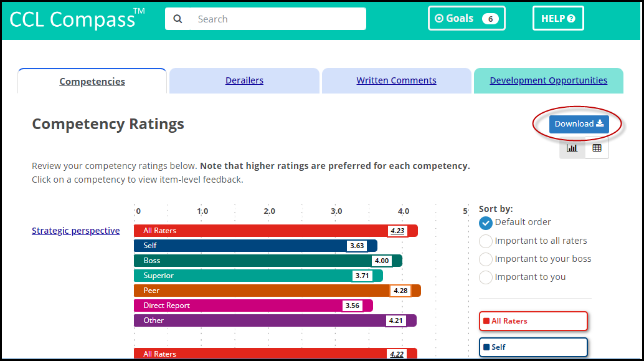Select the bar chart view icon
The image size is (644, 361).
pyautogui.click(x=572, y=148)
